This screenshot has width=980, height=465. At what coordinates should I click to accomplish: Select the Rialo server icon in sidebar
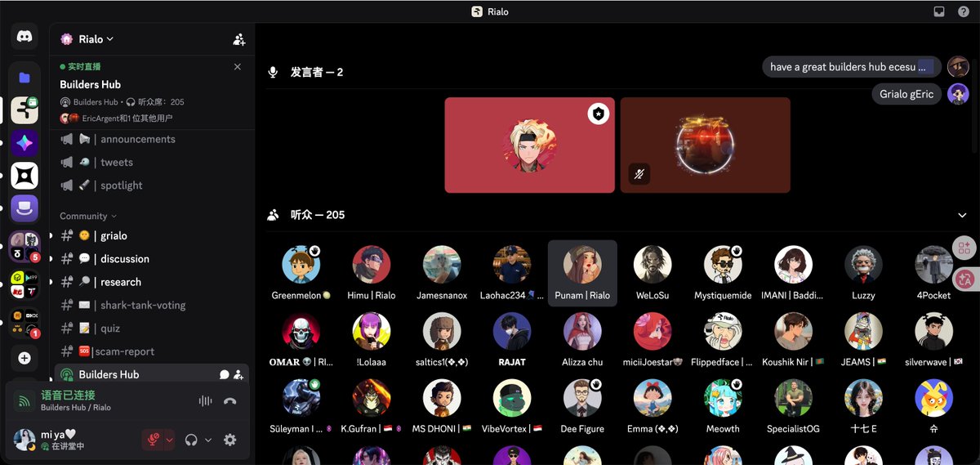(x=24, y=111)
